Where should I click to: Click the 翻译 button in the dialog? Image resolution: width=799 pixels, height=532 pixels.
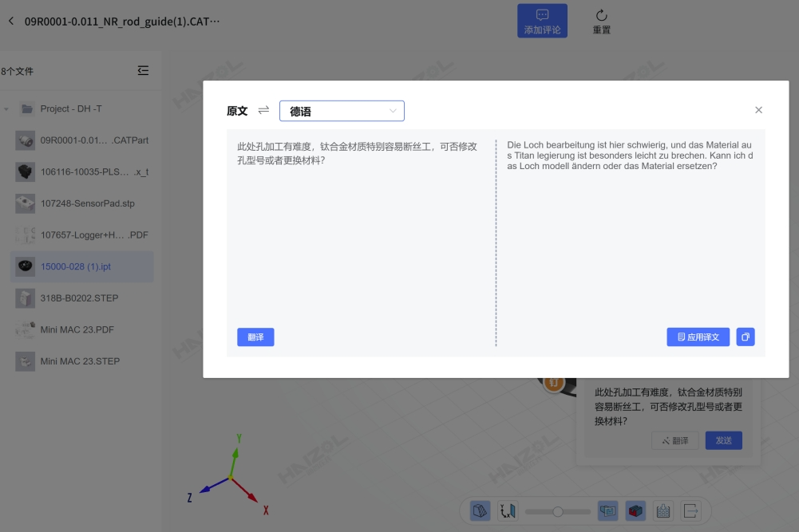pyautogui.click(x=255, y=337)
